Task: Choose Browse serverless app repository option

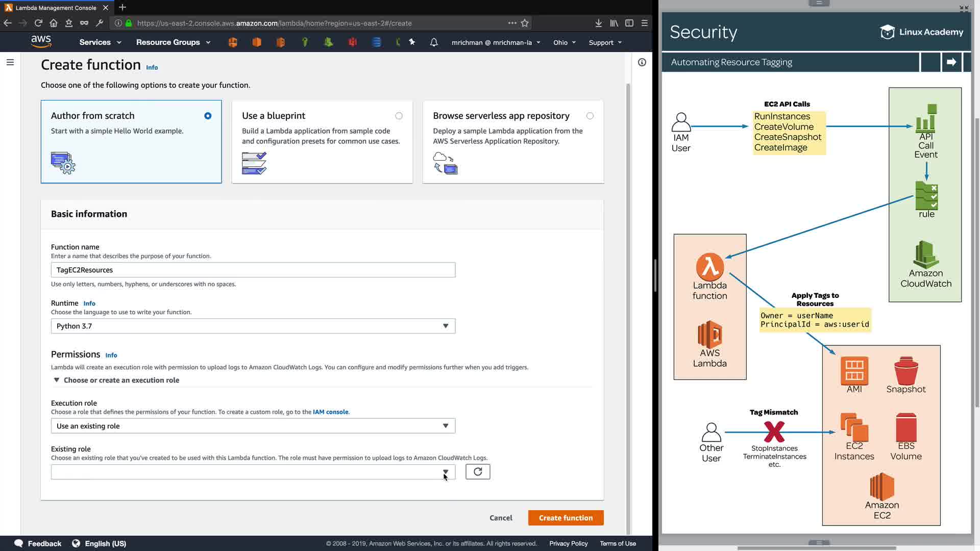Action: [x=590, y=116]
